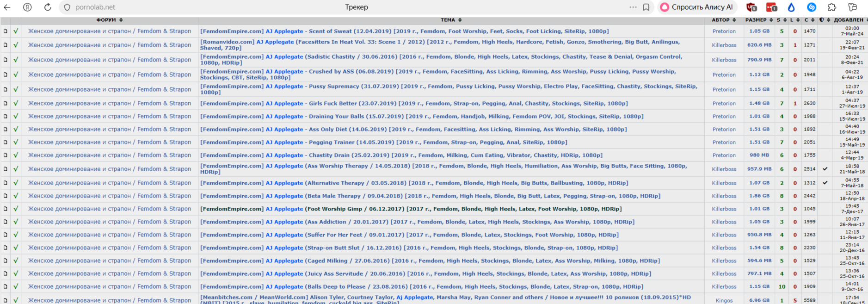The image size is (868, 304).
Task: Focus the address bar showing pornolab.net
Action: point(95,7)
